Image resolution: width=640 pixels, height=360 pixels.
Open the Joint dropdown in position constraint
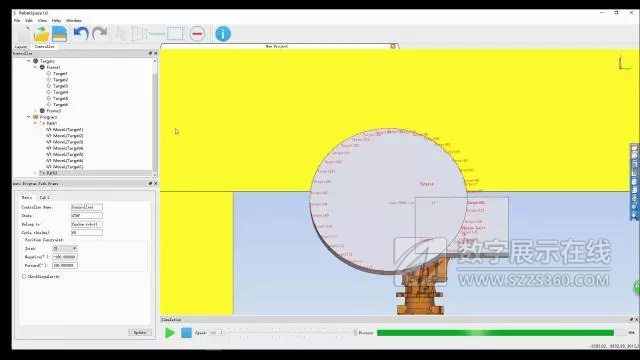point(64,249)
